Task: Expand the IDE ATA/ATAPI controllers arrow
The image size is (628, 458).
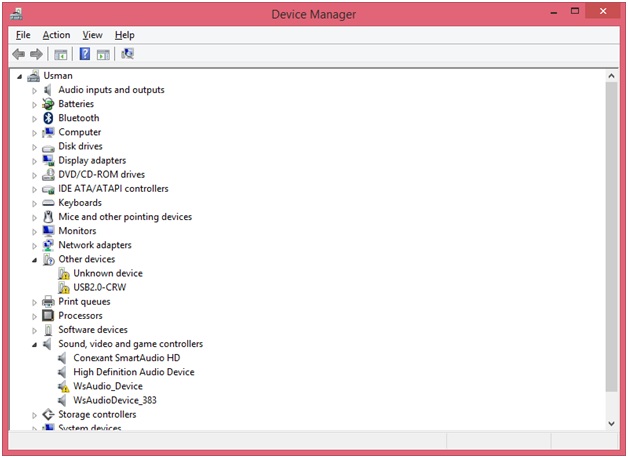Action: click(34, 189)
